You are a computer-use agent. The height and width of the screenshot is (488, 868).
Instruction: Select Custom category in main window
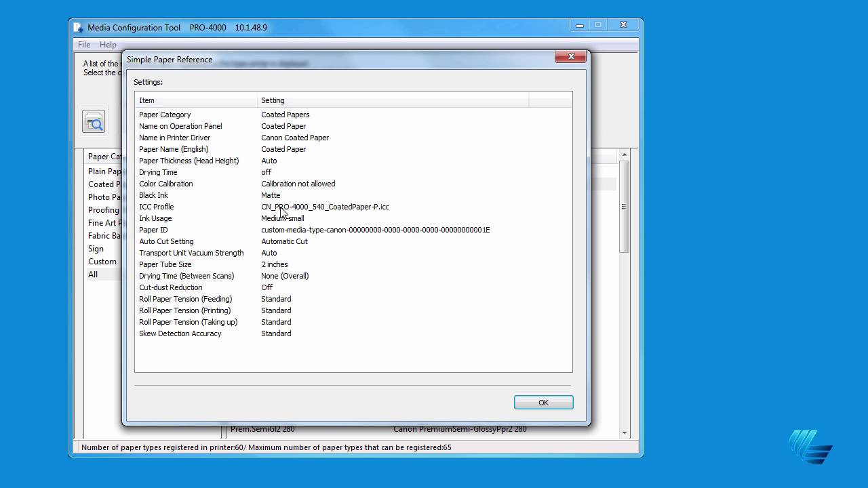(x=102, y=262)
